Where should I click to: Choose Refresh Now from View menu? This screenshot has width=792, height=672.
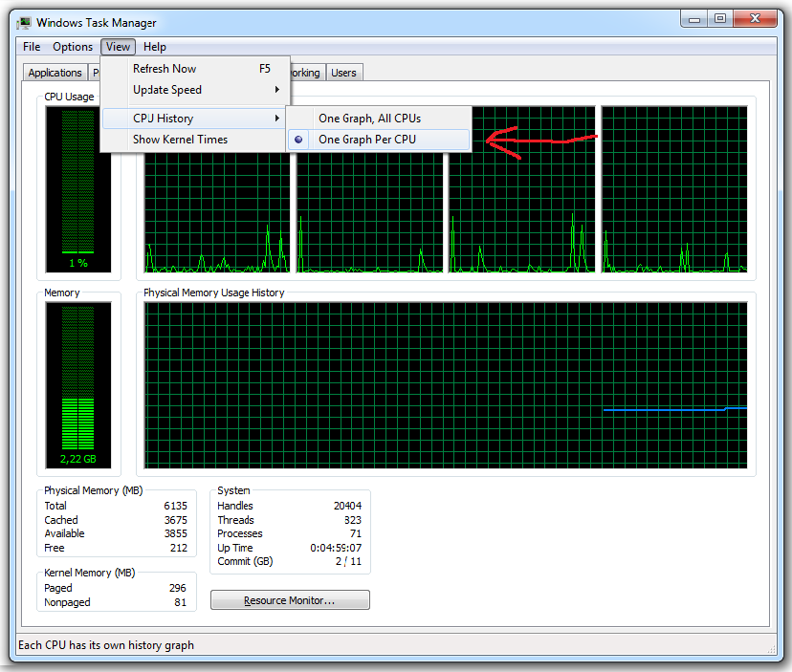pos(195,69)
